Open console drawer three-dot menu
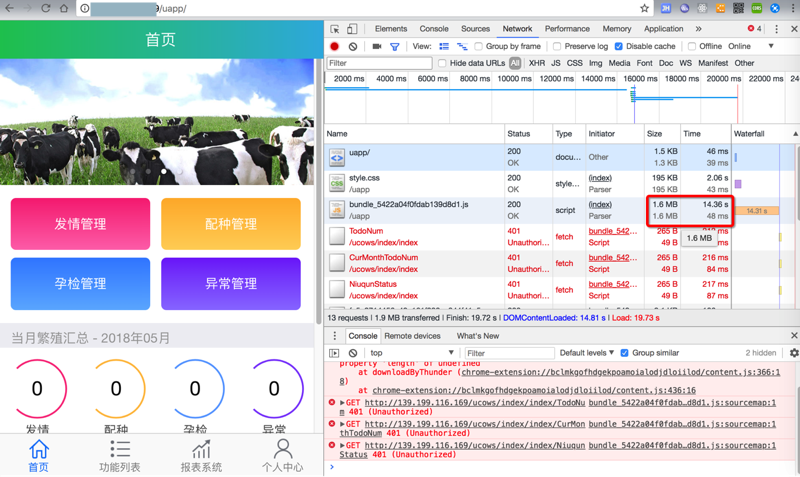 click(x=335, y=336)
